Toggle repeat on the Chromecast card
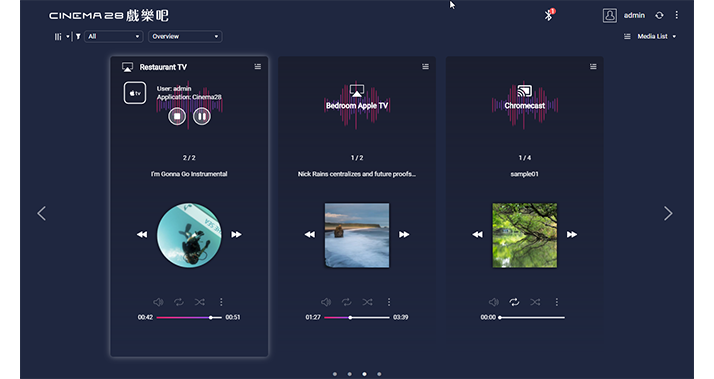This screenshot has width=714, height=379. (x=514, y=302)
